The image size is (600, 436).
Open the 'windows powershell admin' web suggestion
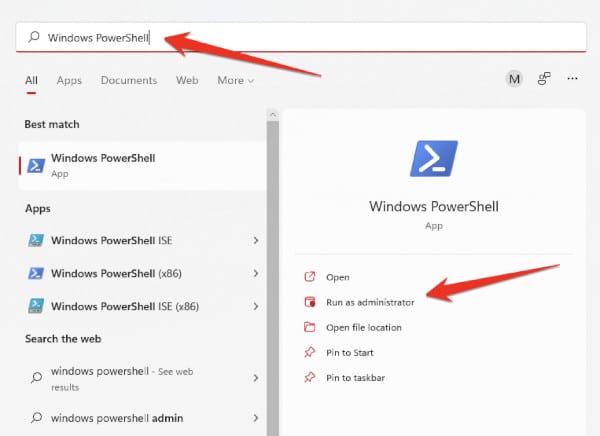pyautogui.click(x=142, y=418)
